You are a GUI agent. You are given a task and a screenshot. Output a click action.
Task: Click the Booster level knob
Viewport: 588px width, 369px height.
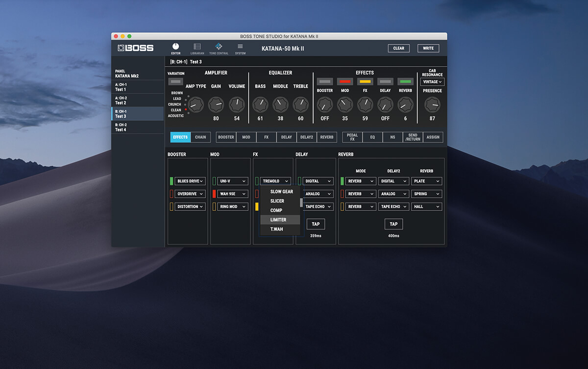(324, 104)
